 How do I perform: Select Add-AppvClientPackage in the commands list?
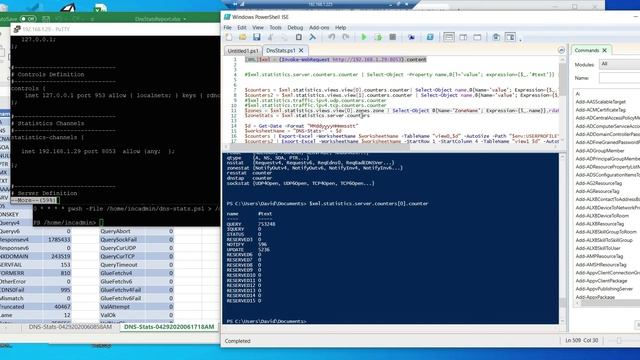[601, 281]
